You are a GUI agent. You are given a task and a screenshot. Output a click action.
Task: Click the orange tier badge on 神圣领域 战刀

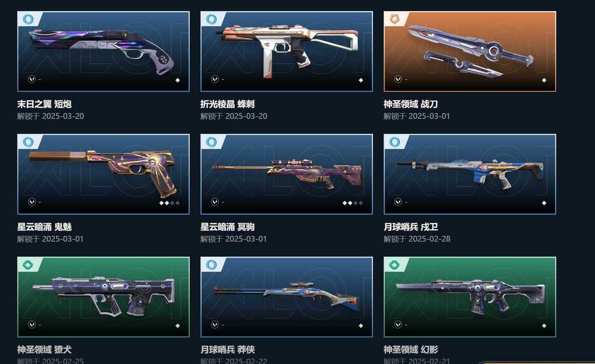pyautogui.click(x=394, y=19)
